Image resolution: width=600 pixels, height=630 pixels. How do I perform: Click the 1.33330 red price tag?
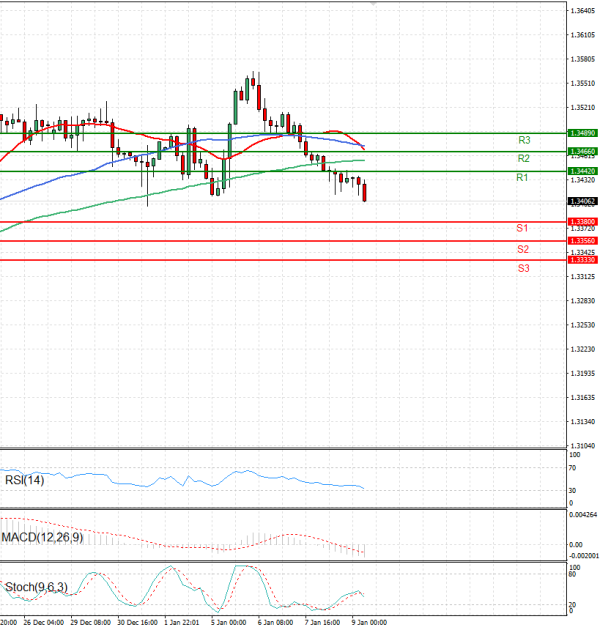(x=581, y=259)
